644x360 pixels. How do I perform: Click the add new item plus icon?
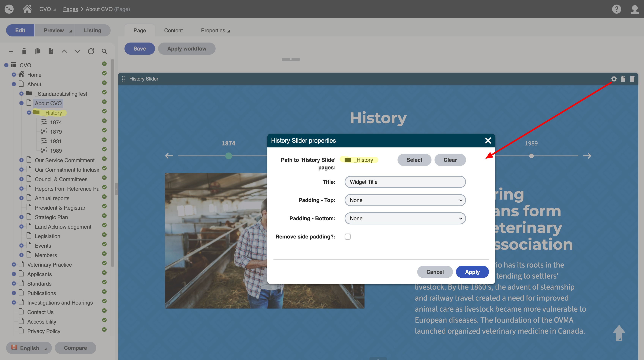pos(11,51)
